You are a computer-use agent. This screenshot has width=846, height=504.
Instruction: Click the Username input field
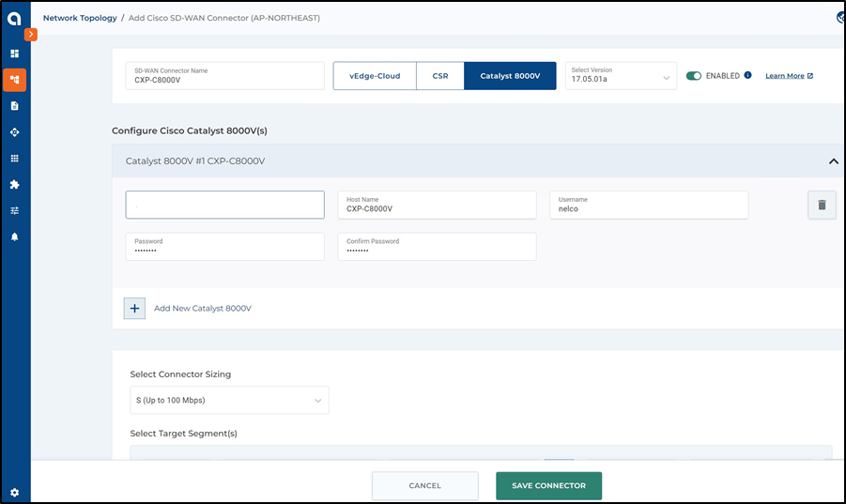coord(649,205)
